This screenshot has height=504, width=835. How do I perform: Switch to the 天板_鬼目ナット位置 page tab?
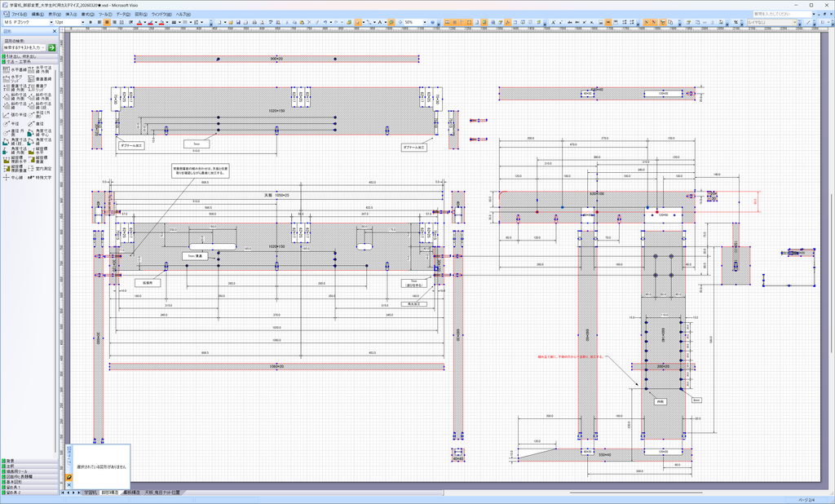[x=162, y=493]
